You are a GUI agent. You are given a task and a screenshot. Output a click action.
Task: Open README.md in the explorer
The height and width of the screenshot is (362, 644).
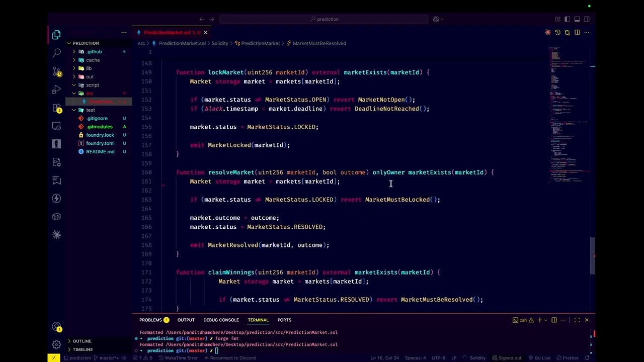pyautogui.click(x=100, y=152)
